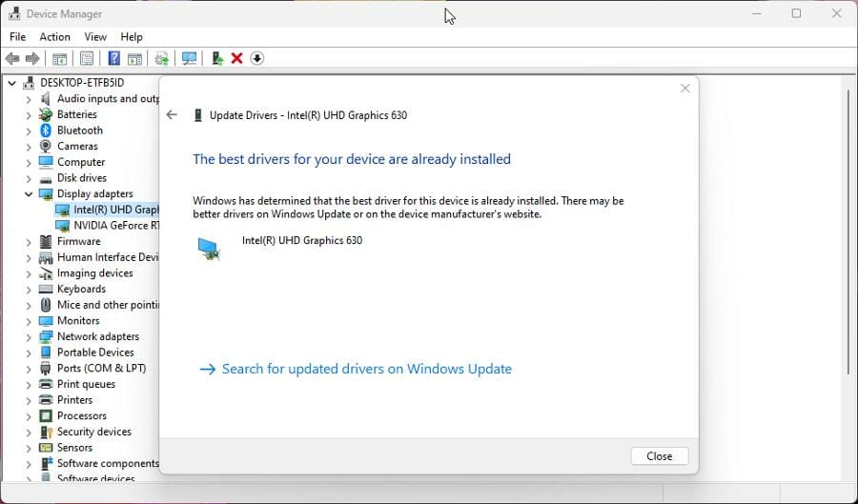Viewport: 858px width, 504px height.
Task: Click the Bluetooth icon in tree
Action: click(46, 131)
